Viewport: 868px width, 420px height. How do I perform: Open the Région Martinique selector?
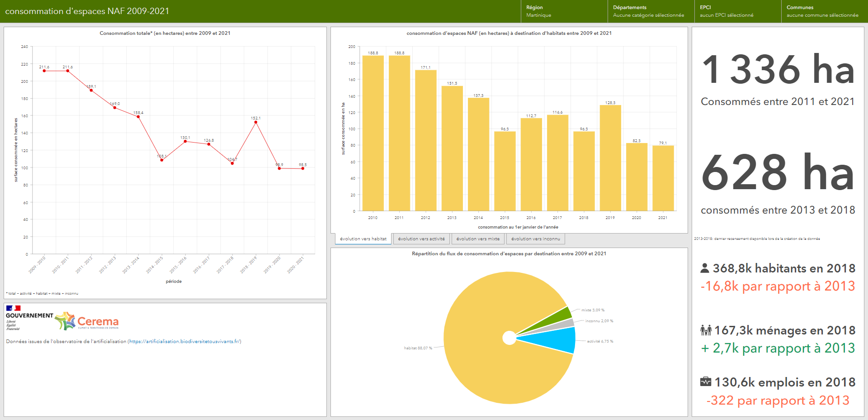(564, 11)
